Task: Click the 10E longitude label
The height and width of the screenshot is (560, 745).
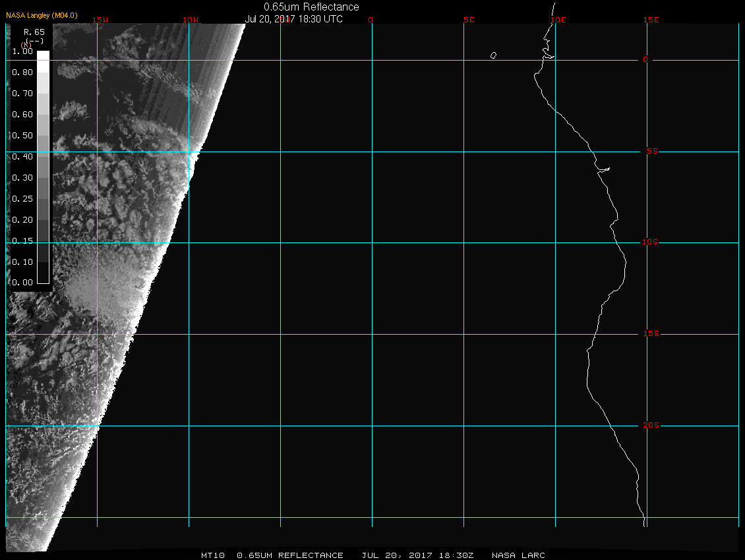Action: click(x=558, y=20)
